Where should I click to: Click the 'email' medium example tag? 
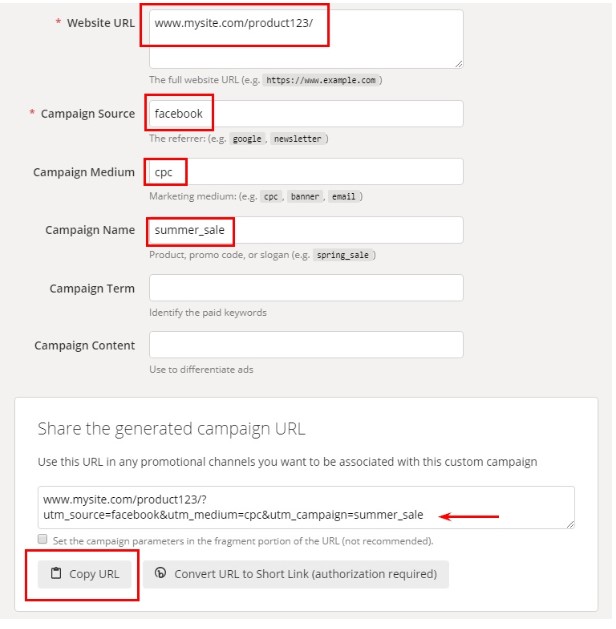coord(344,198)
